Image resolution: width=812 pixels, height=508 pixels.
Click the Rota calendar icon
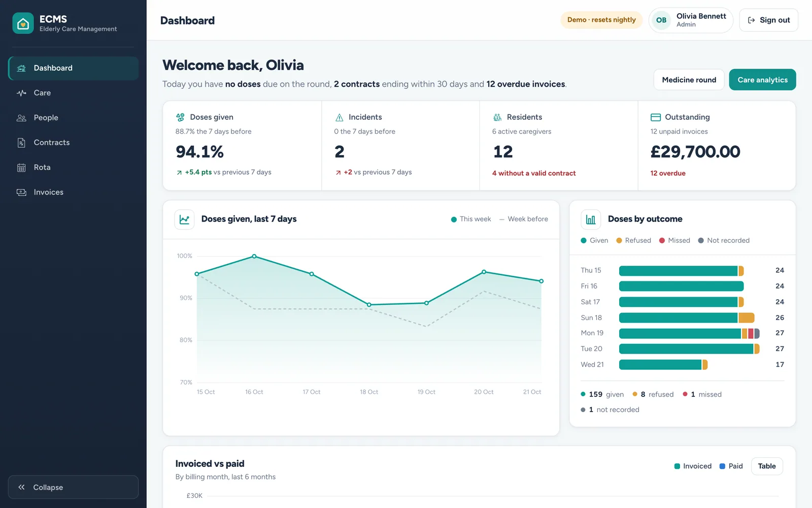coord(21,168)
